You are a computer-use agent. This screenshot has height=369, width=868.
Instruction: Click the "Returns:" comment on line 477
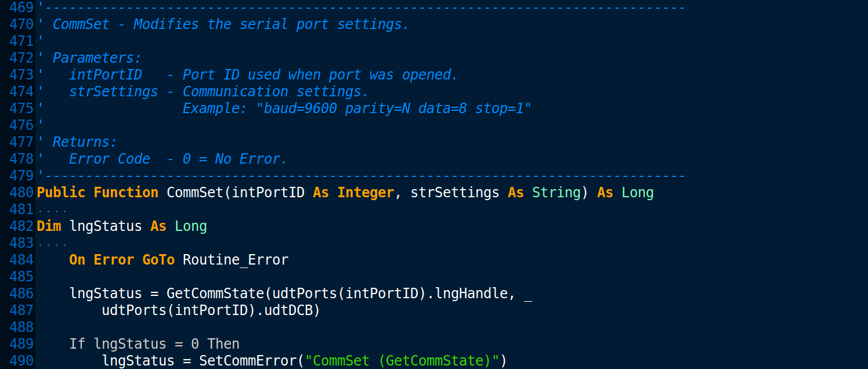85,142
